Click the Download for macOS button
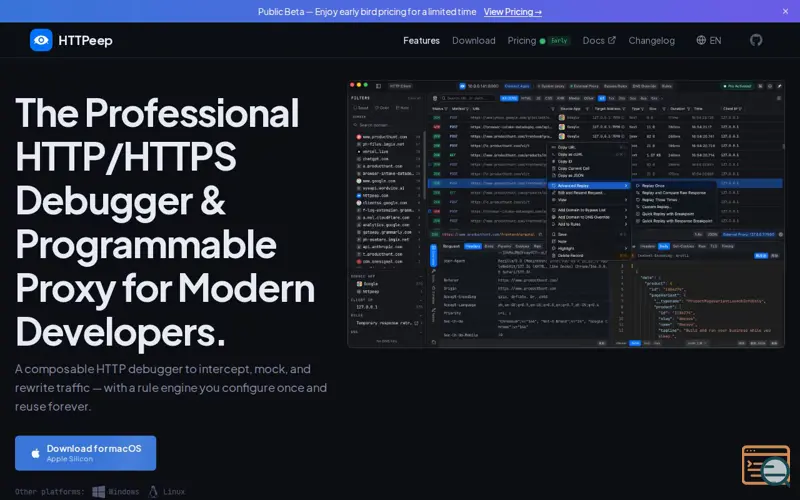This screenshot has height=500, width=800. coord(86,453)
